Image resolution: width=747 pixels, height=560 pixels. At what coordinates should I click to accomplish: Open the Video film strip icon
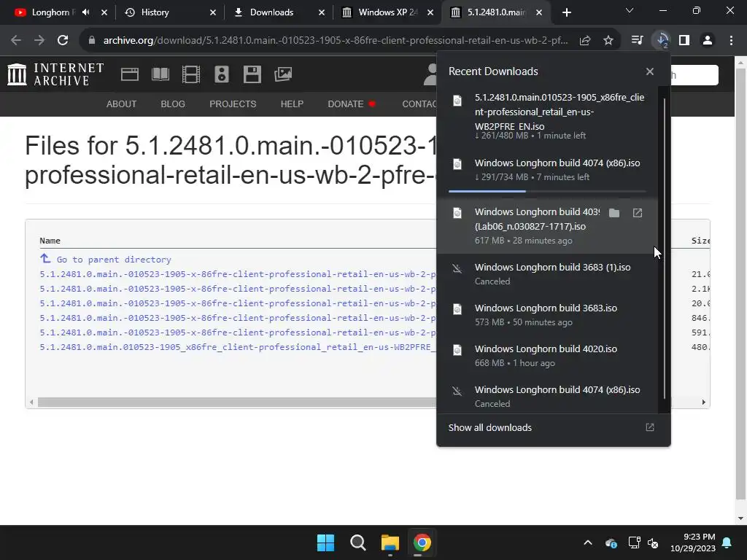point(191,74)
